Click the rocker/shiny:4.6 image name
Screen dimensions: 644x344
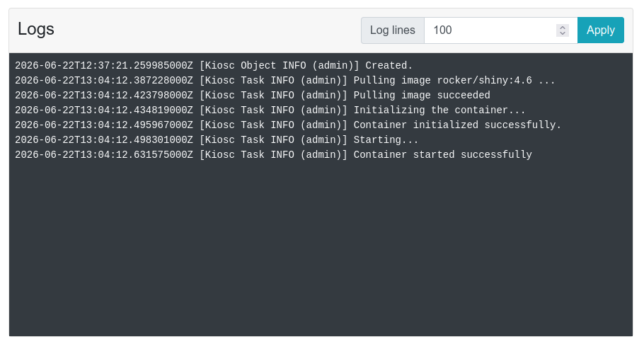coord(485,80)
